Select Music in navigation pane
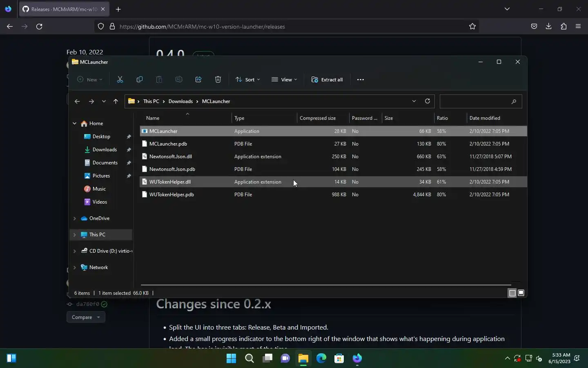This screenshot has height=368, width=588. pyautogui.click(x=99, y=189)
